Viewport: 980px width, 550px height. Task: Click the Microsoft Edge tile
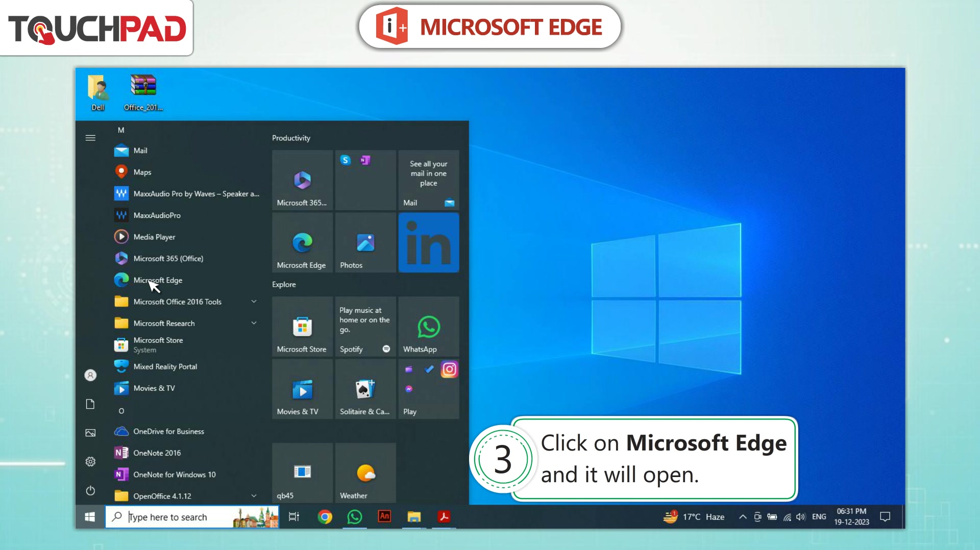302,242
